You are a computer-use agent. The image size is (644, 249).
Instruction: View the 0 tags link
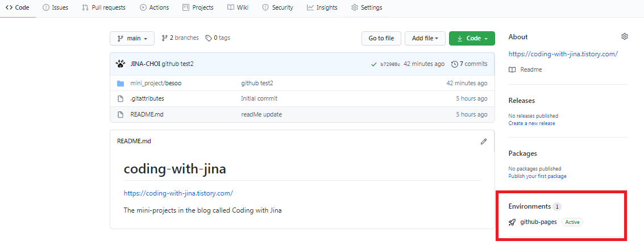tap(218, 38)
